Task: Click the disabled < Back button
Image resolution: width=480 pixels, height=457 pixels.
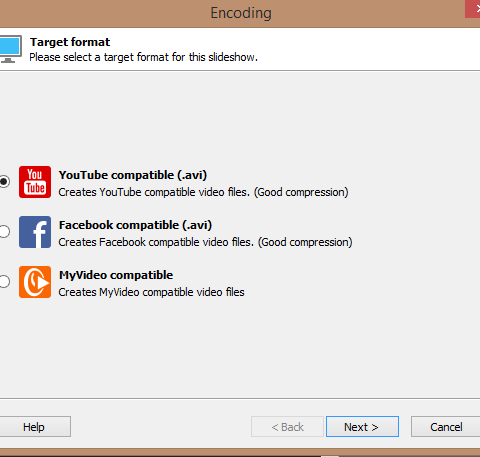Action: (x=287, y=427)
